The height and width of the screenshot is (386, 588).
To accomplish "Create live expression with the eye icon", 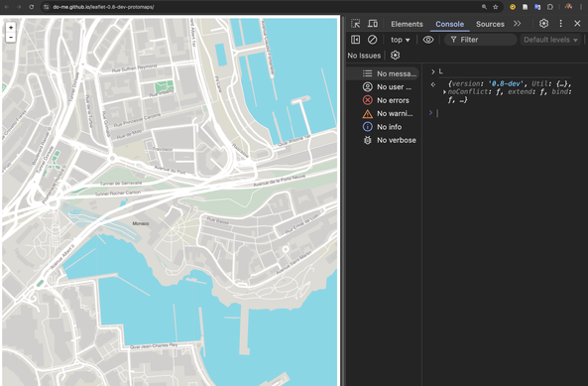I will 428,40.
